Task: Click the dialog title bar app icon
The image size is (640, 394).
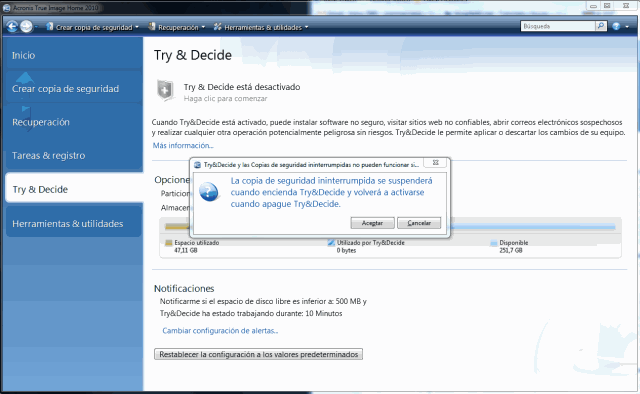Action: point(198,165)
